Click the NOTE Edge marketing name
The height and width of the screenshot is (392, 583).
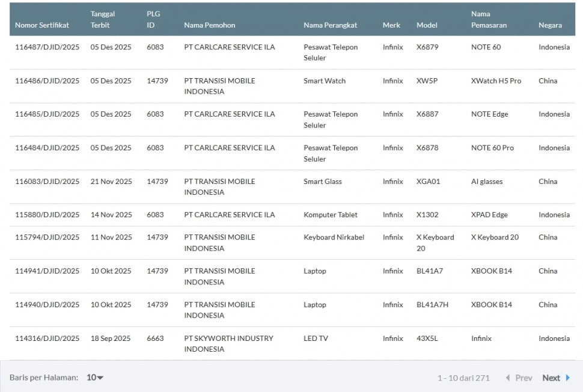489,114
